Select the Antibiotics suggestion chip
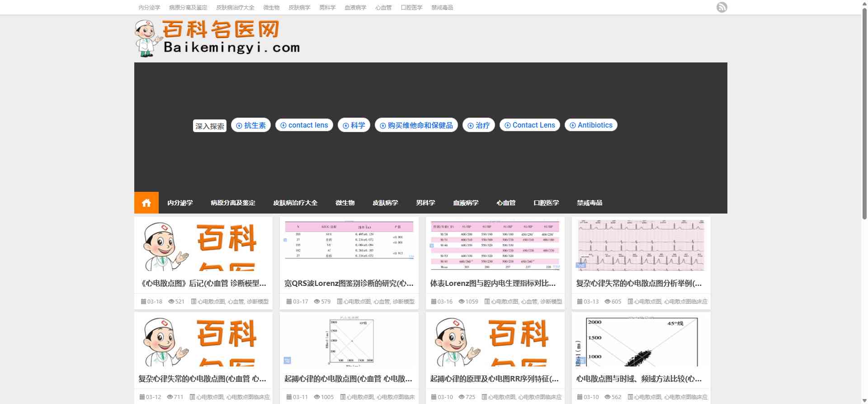The width and height of the screenshot is (868, 404). 591,125
